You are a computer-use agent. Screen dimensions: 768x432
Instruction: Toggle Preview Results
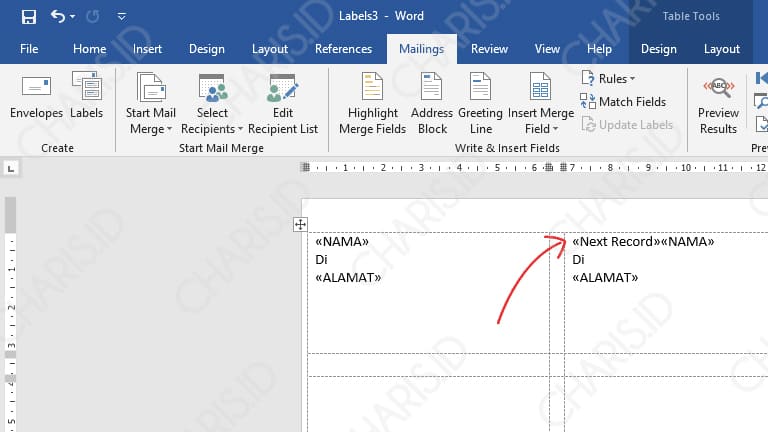pos(719,105)
